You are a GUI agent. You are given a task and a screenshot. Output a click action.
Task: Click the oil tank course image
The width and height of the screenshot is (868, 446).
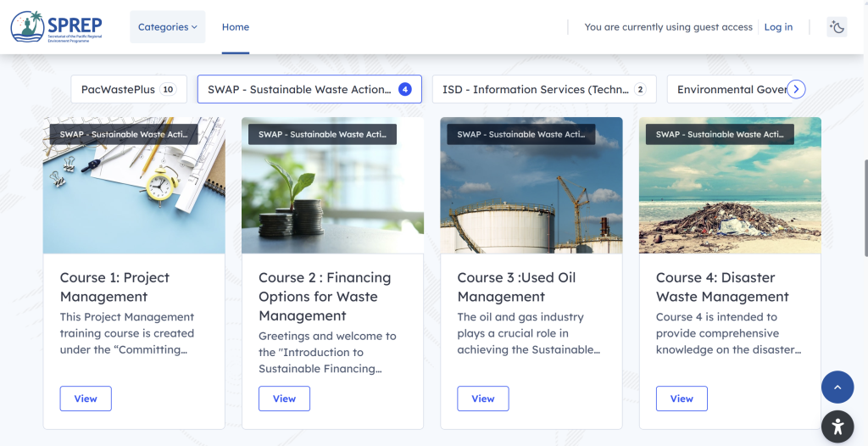[531, 195]
